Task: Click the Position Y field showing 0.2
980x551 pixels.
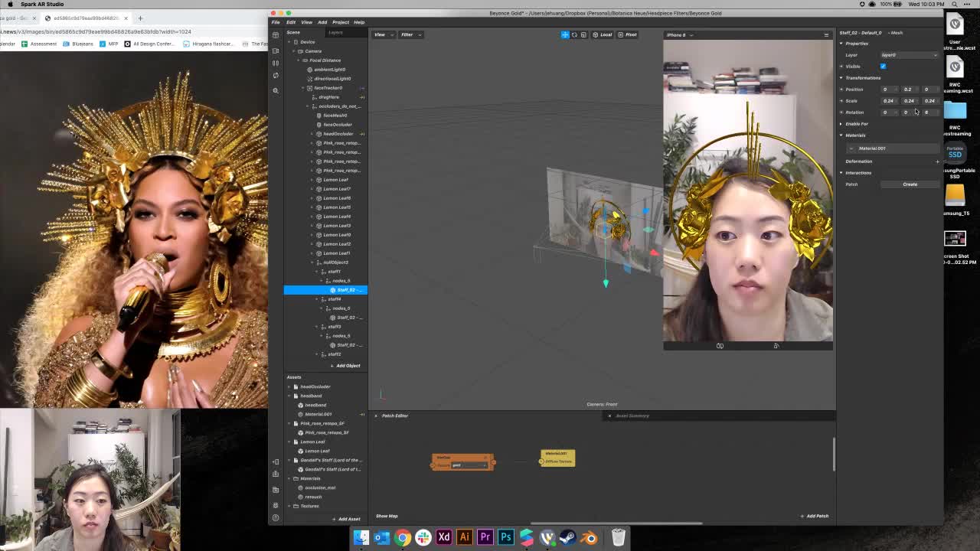Action: pos(908,90)
